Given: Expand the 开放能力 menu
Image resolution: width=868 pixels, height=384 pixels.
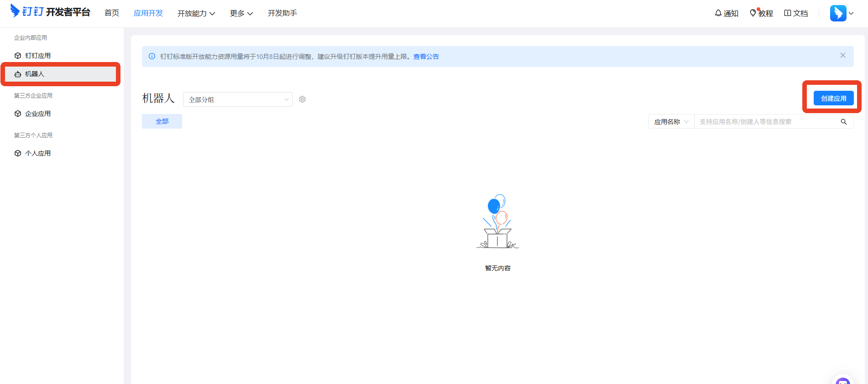Looking at the screenshot, I should (x=196, y=13).
